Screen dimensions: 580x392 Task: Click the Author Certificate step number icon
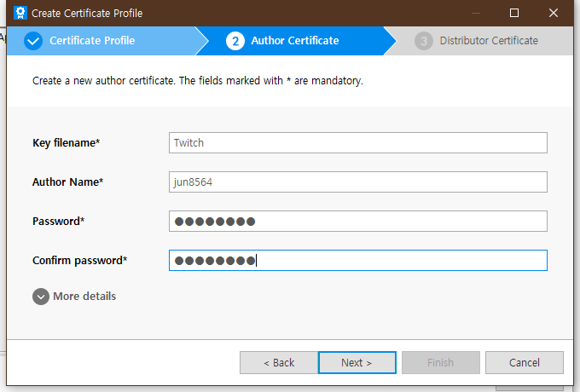(x=235, y=41)
